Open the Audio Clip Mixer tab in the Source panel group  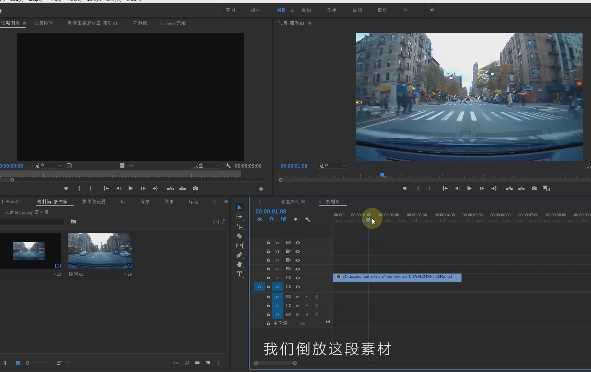point(92,23)
